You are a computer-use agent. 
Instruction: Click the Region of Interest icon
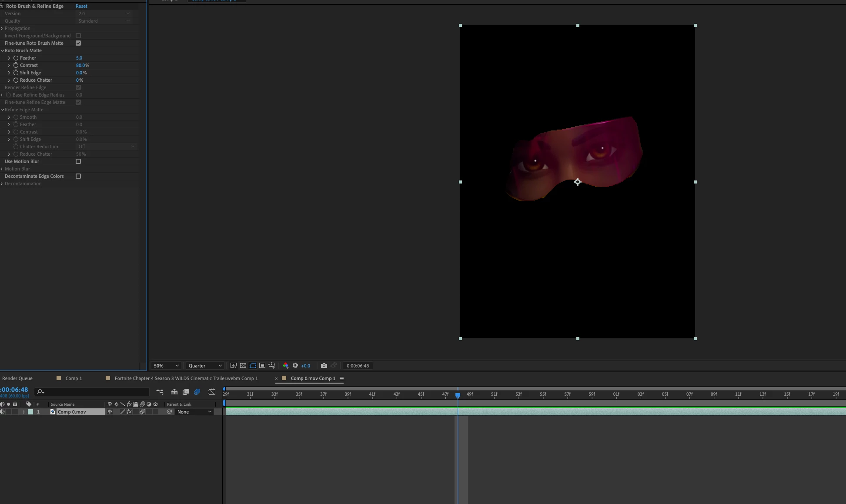pos(262,366)
